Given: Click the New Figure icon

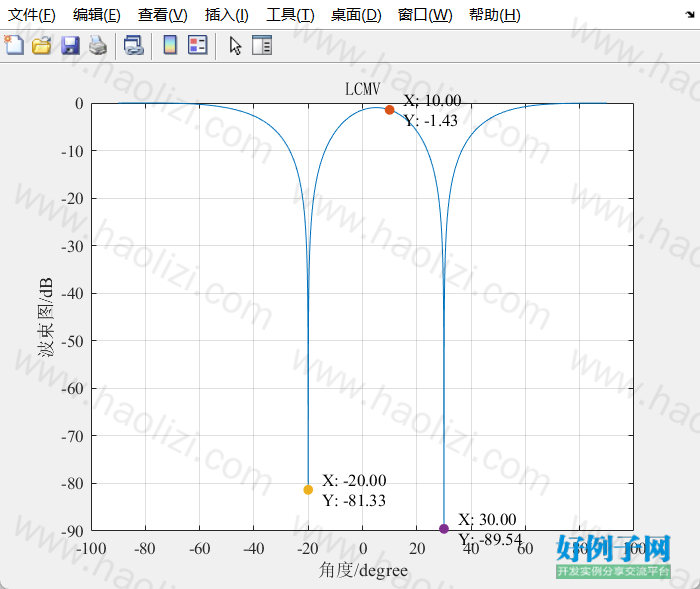Looking at the screenshot, I should (14, 46).
